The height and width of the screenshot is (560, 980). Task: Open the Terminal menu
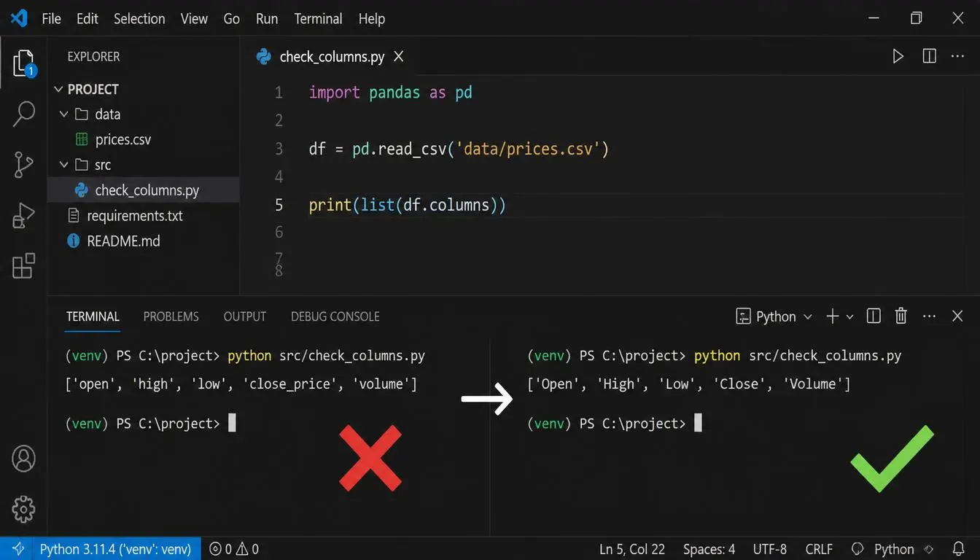(318, 19)
